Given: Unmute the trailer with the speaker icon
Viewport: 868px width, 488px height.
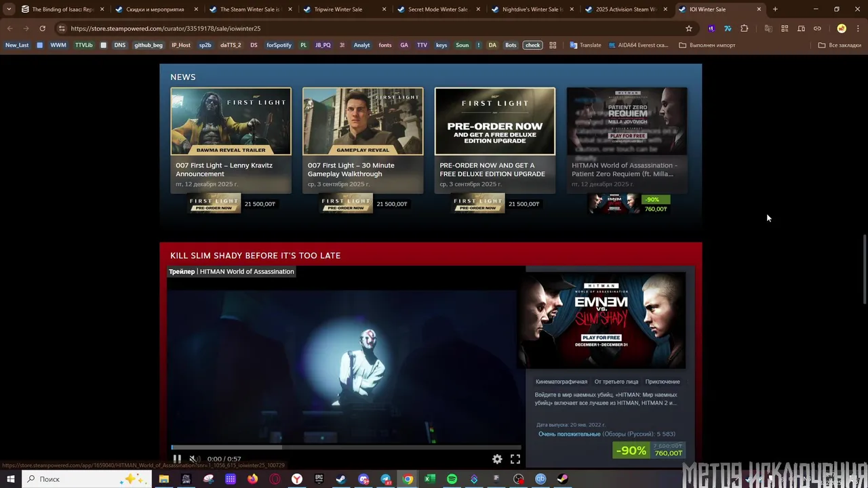Looking at the screenshot, I should coord(193,459).
